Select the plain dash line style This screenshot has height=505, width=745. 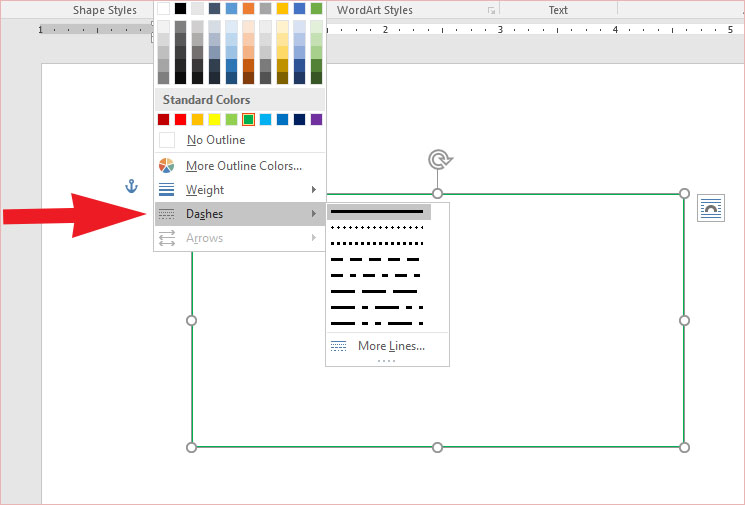(x=375, y=259)
